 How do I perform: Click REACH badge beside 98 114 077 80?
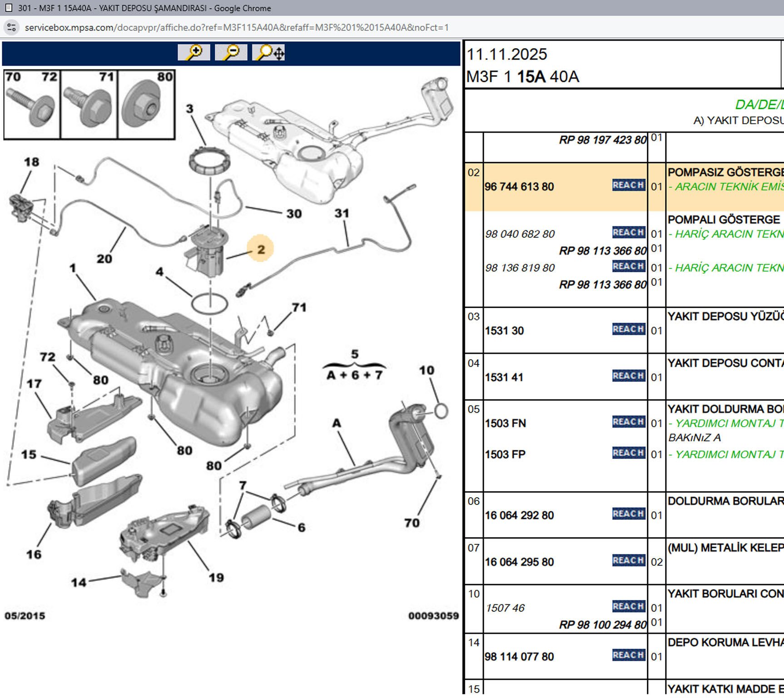pyautogui.click(x=628, y=655)
